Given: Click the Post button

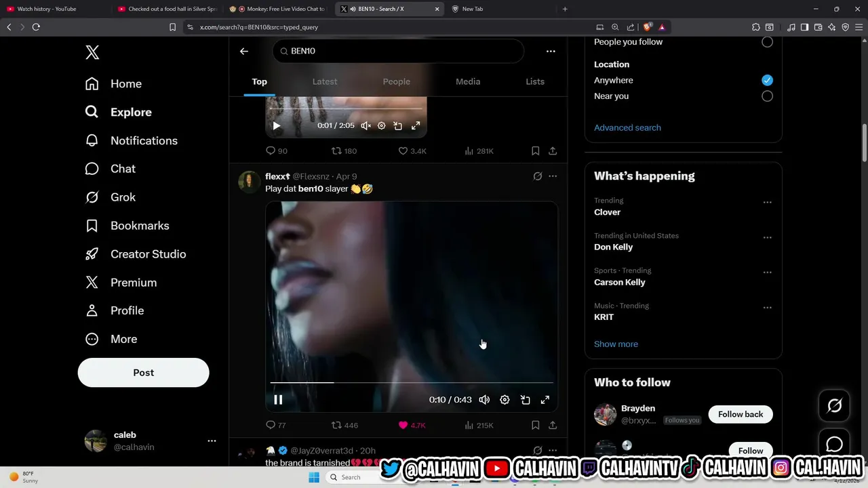Looking at the screenshot, I should 143,373.
